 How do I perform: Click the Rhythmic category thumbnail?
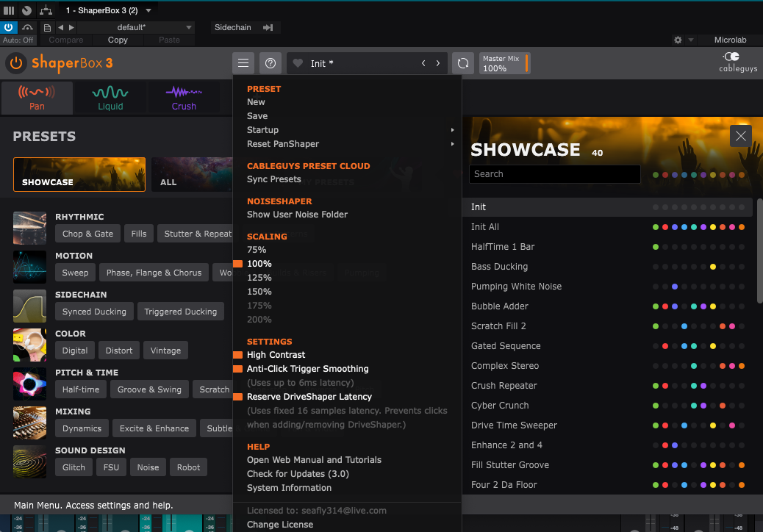(x=29, y=228)
